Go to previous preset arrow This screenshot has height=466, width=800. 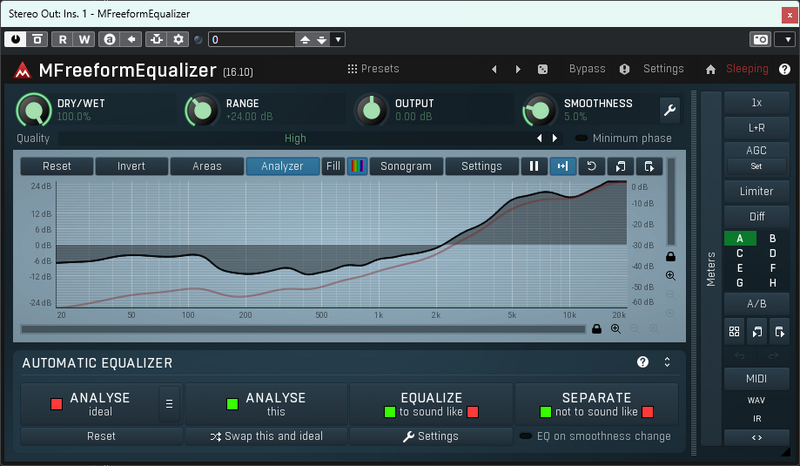coord(494,69)
